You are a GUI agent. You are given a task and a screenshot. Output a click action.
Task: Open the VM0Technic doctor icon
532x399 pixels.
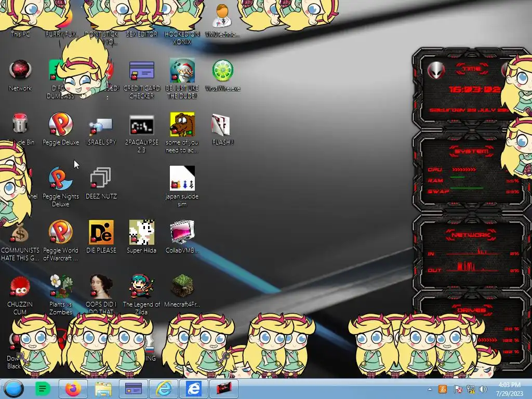coord(222,16)
